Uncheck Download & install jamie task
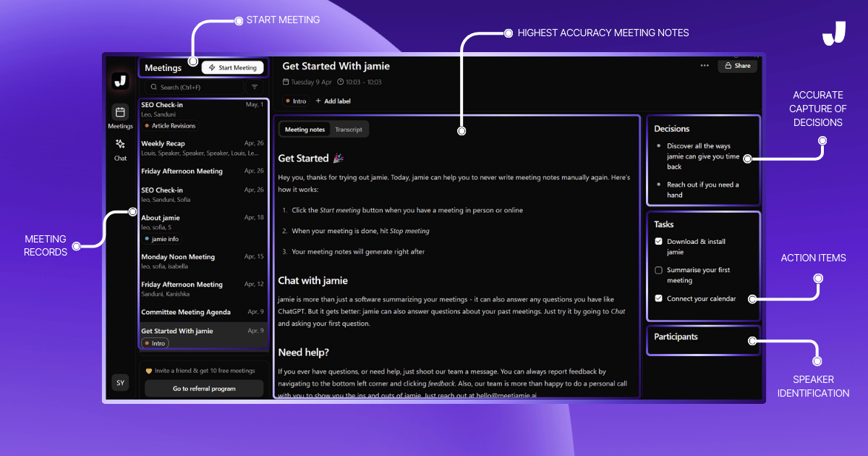 click(x=658, y=242)
